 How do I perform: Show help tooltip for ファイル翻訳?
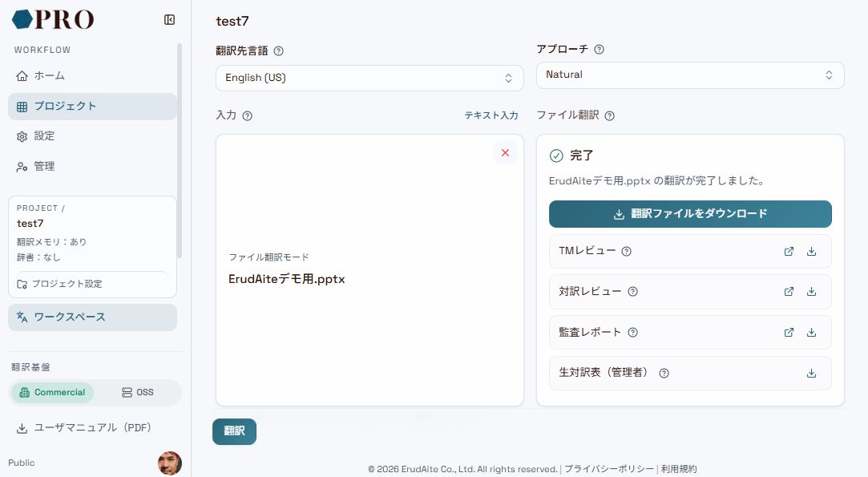pyautogui.click(x=609, y=115)
